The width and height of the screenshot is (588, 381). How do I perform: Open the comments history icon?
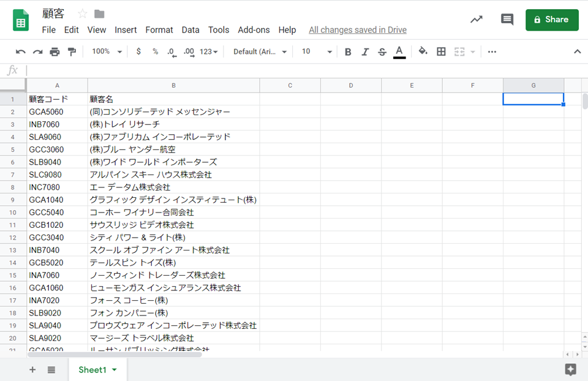[507, 19]
